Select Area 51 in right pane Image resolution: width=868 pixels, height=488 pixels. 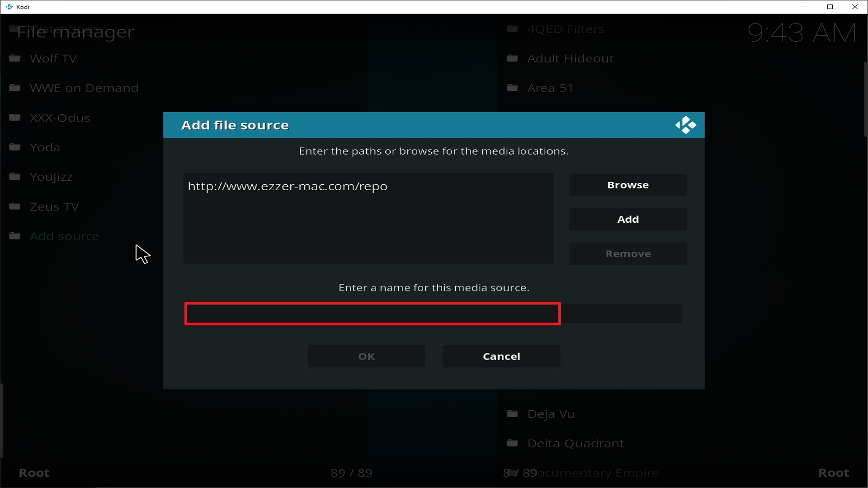pos(550,88)
